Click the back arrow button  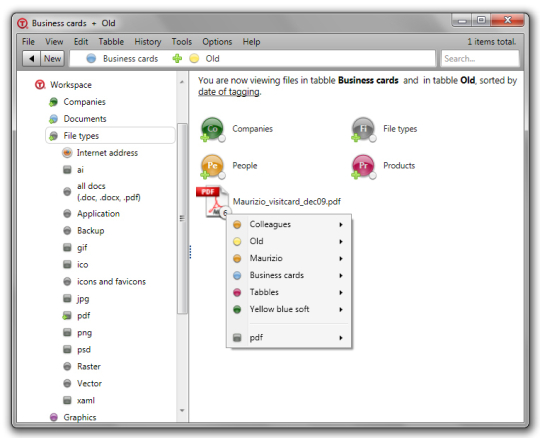click(x=32, y=59)
